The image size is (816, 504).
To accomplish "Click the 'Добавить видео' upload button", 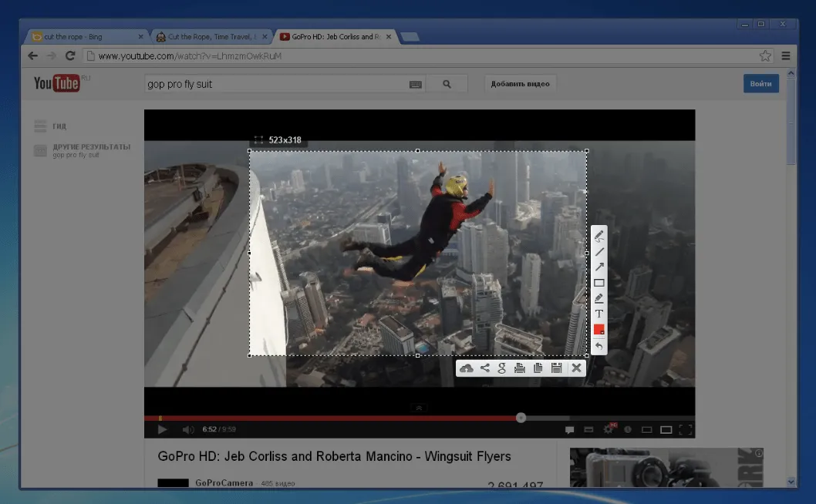I will click(x=521, y=84).
